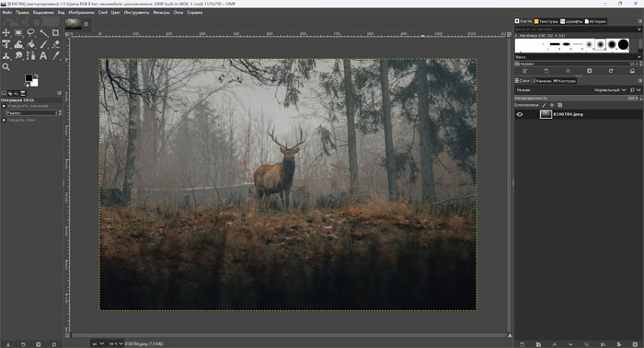Switch to the Шрифты tab
644x348 pixels.
click(x=571, y=21)
